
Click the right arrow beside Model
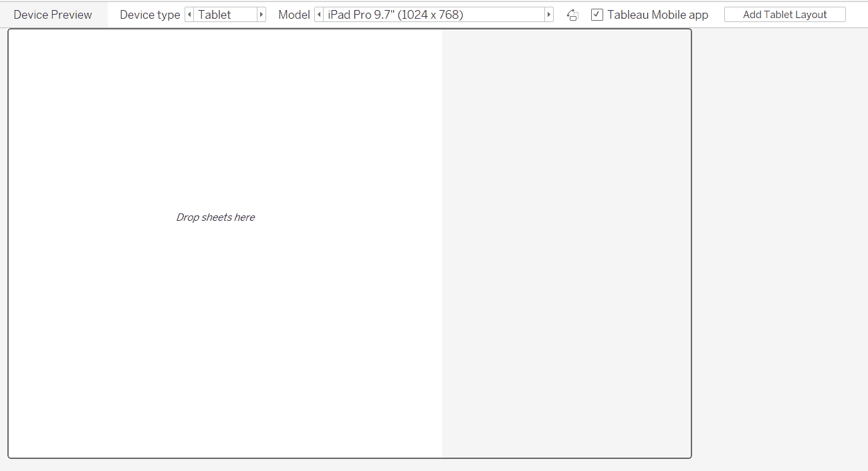click(x=548, y=14)
